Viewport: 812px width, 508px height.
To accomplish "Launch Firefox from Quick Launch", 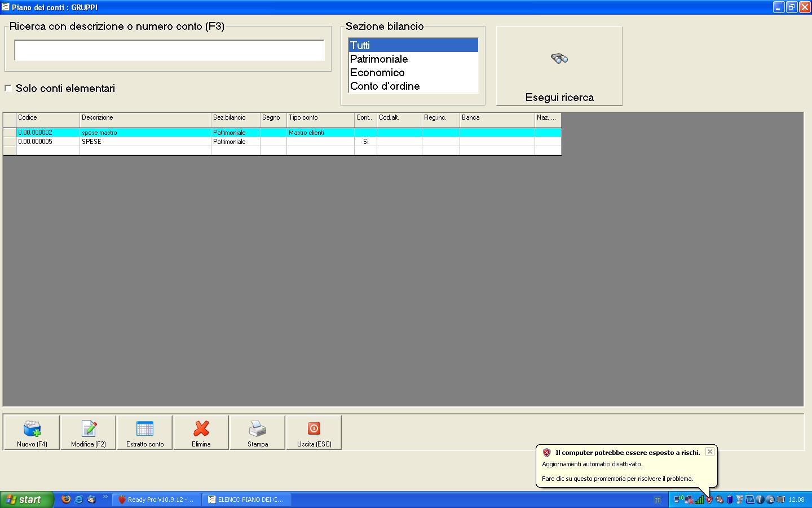I will tap(66, 500).
